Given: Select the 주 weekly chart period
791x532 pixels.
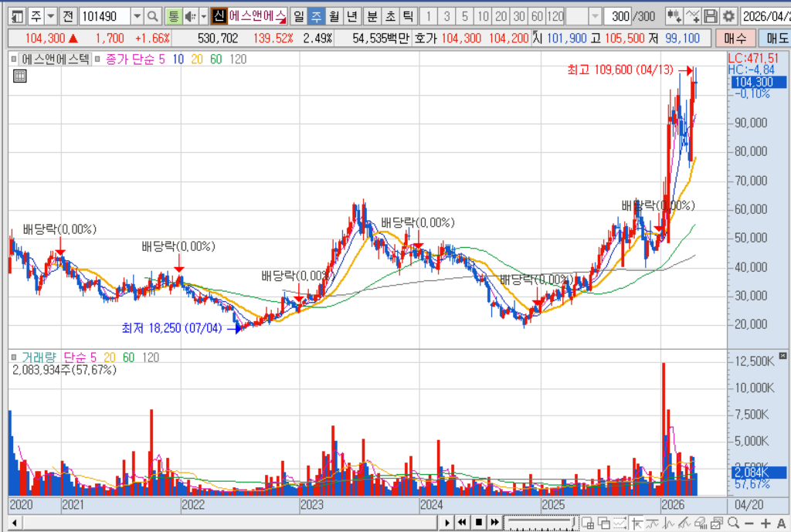Looking at the screenshot, I should click(316, 17).
